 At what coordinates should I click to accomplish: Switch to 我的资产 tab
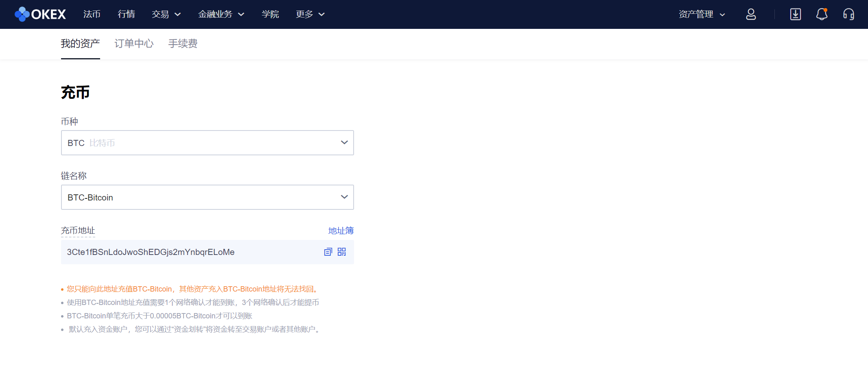tap(80, 44)
